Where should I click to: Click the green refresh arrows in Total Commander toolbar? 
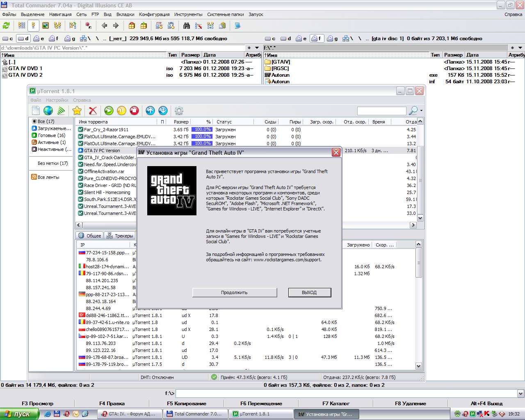[x=6, y=25]
